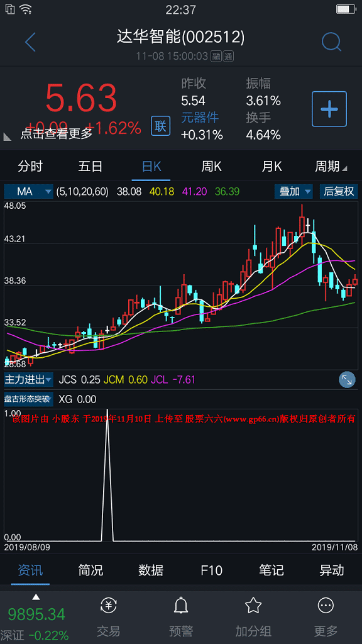Switch to 月K chart tab

coord(271,166)
